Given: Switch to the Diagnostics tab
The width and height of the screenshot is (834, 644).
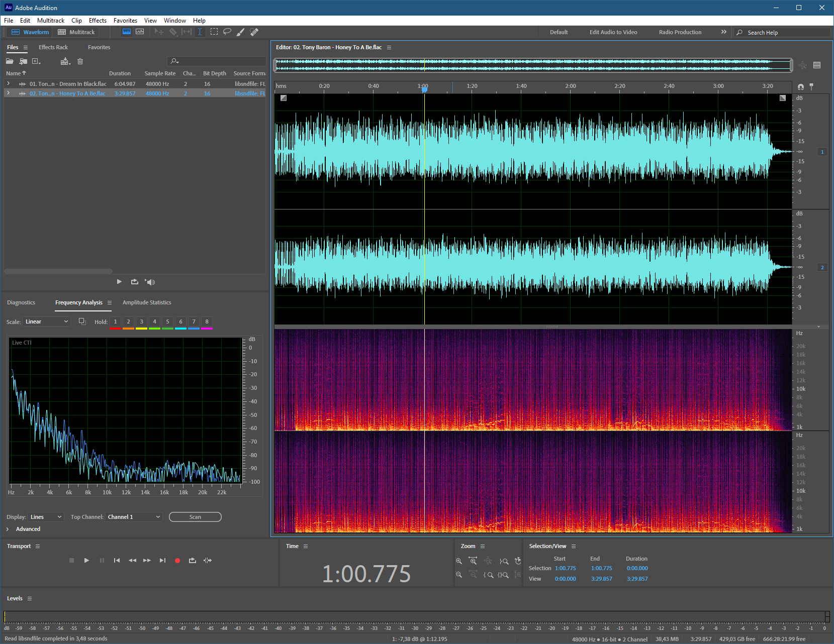Looking at the screenshot, I should [x=21, y=302].
